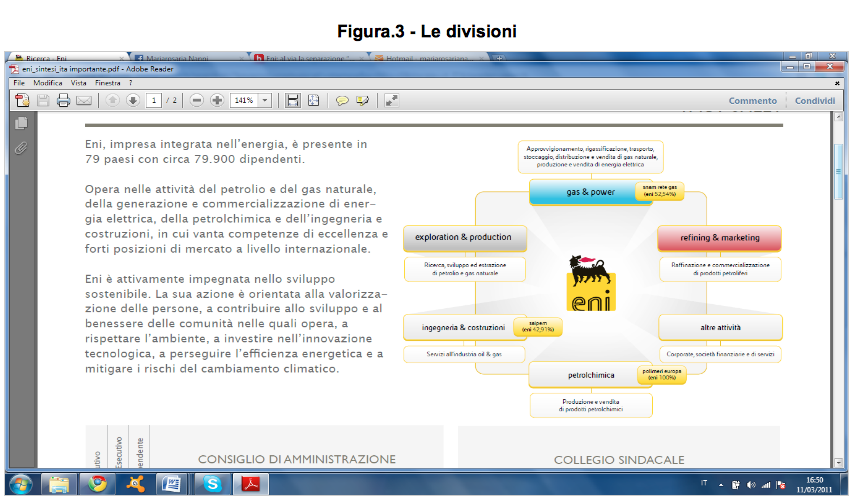Open the Modifica menu
856x504 pixels.
tap(47, 83)
